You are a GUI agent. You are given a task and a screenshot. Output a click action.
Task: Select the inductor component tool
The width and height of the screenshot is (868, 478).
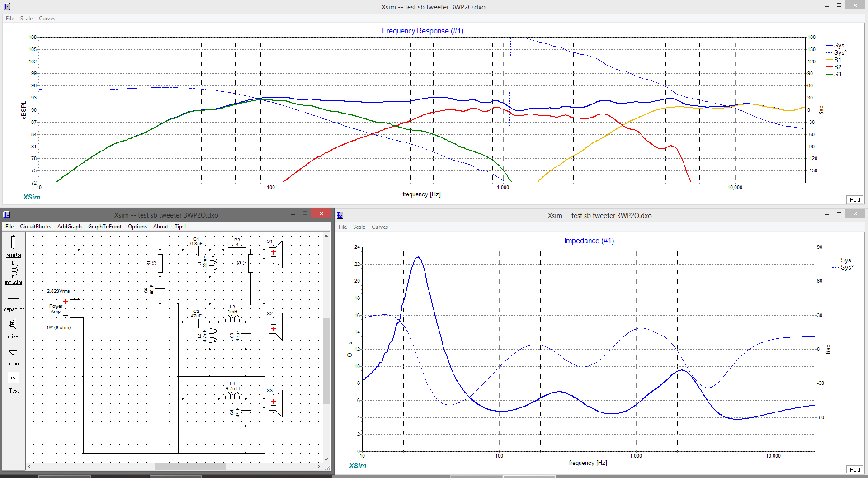pyautogui.click(x=14, y=273)
